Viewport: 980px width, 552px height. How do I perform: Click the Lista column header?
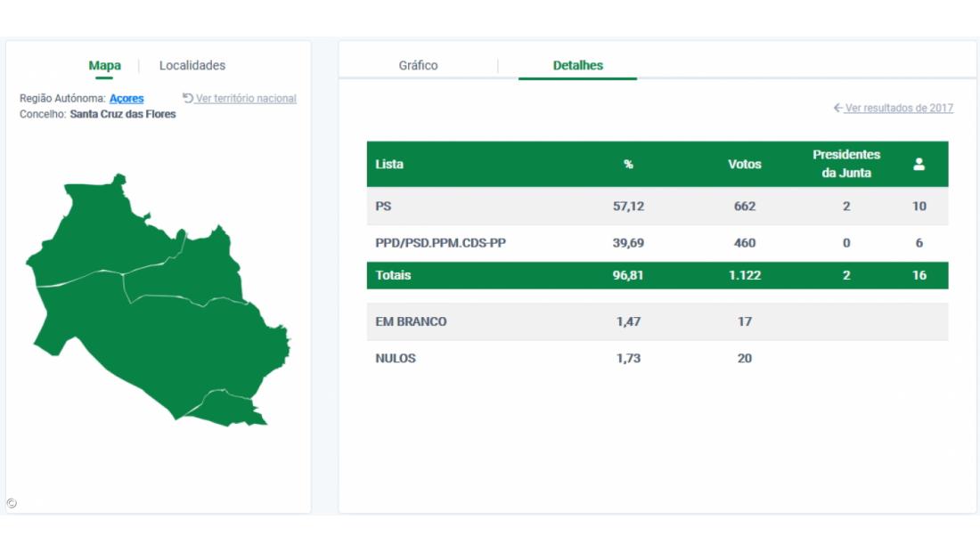389,164
